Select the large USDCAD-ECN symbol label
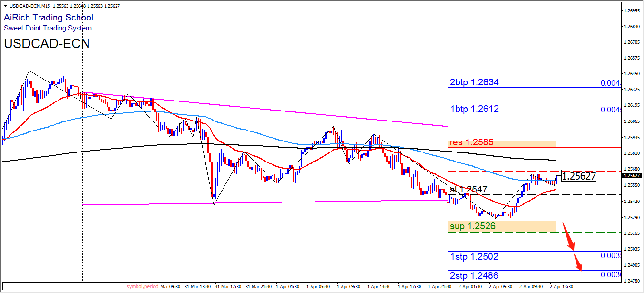 tap(47, 44)
